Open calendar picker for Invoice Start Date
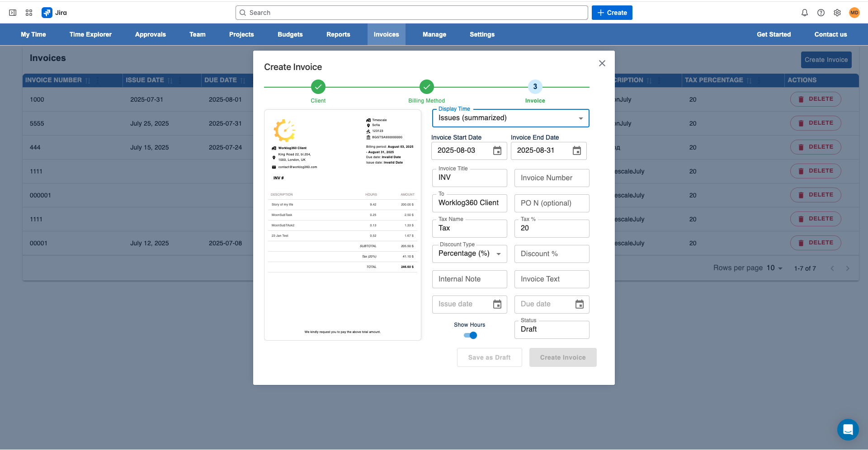Screen dimensions: 868x450 click(497, 150)
